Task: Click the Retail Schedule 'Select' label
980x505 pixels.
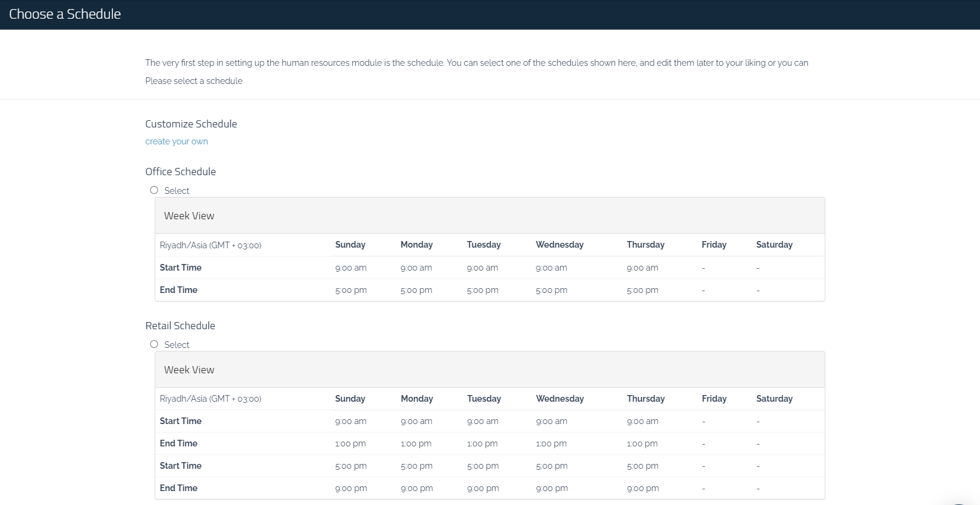Action: [x=176, y=345]
